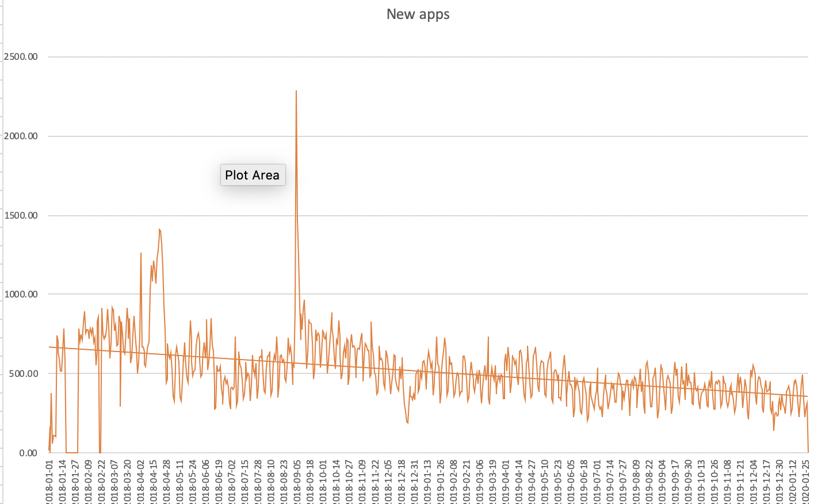The height and width of the screenshot is (504, 833).
Task: Click the 2000.00 vertical axis label
Action: coord(21,136)
